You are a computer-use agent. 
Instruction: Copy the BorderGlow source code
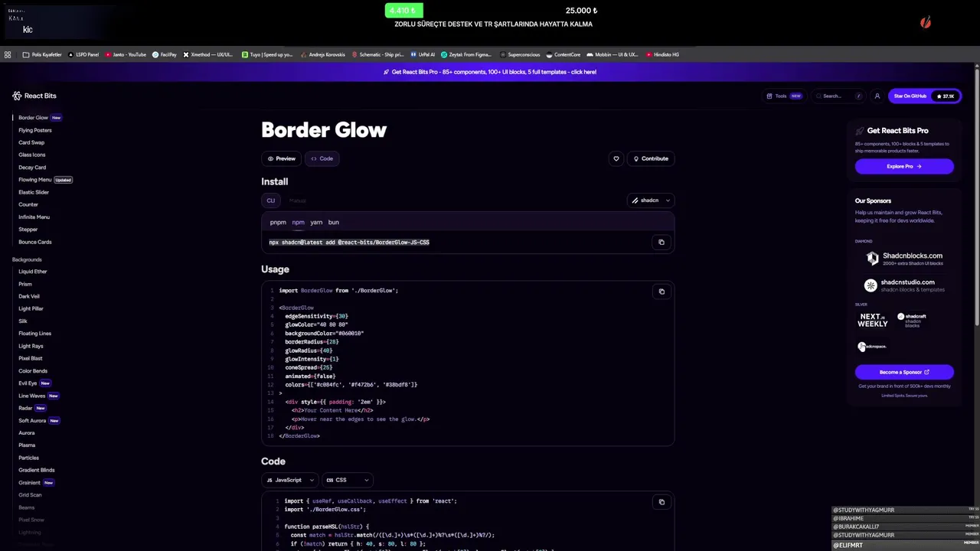[x=661, y=502]
